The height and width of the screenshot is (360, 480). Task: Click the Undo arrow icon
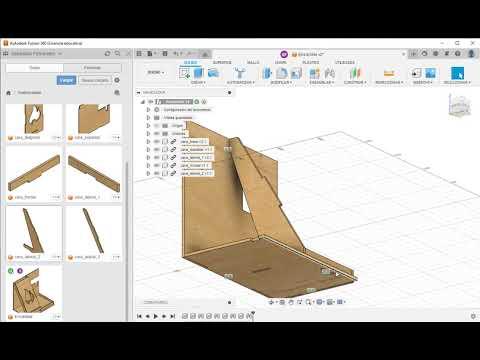click(x=176, y=54)
